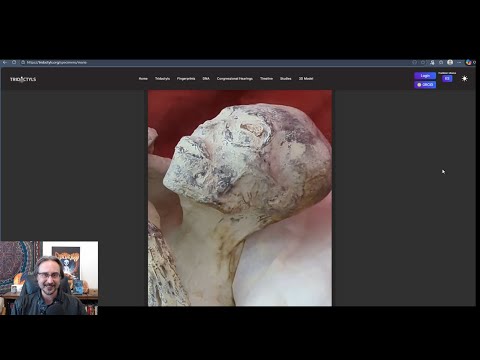
Task: Open the Timeline nav item
Action: [266, 79]
